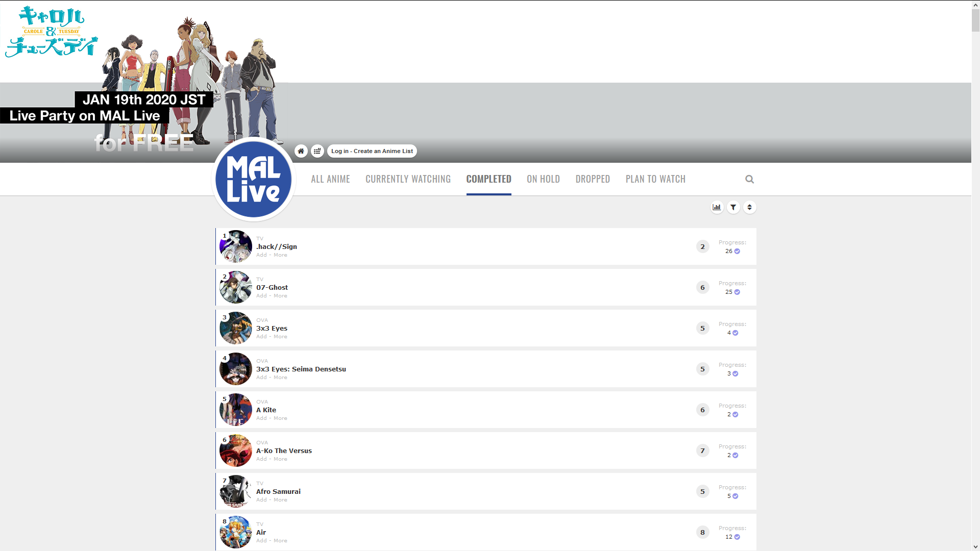Click the .hack//Sign cover thumbnail
This screenshot has height=551, width=980.
[235, 246]
